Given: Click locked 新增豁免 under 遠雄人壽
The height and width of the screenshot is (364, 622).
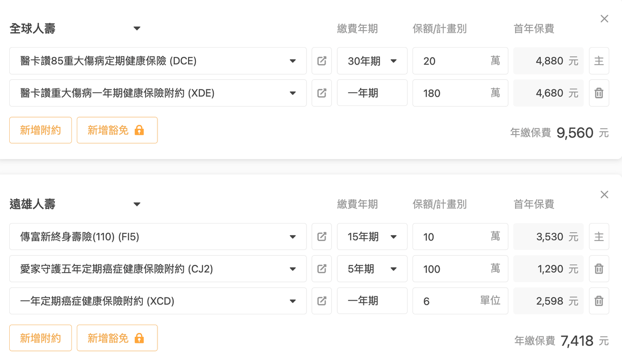Looking at the screenshot, I should coord(117,338).
